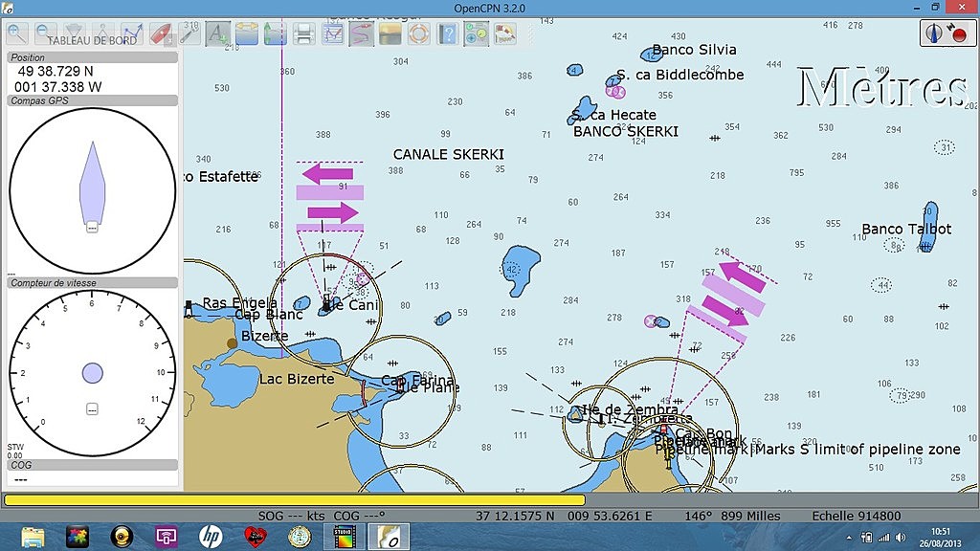The image size is (980, 551).
Task: Click the Zoom In magnifier tool
Action: tap(17, 33)
